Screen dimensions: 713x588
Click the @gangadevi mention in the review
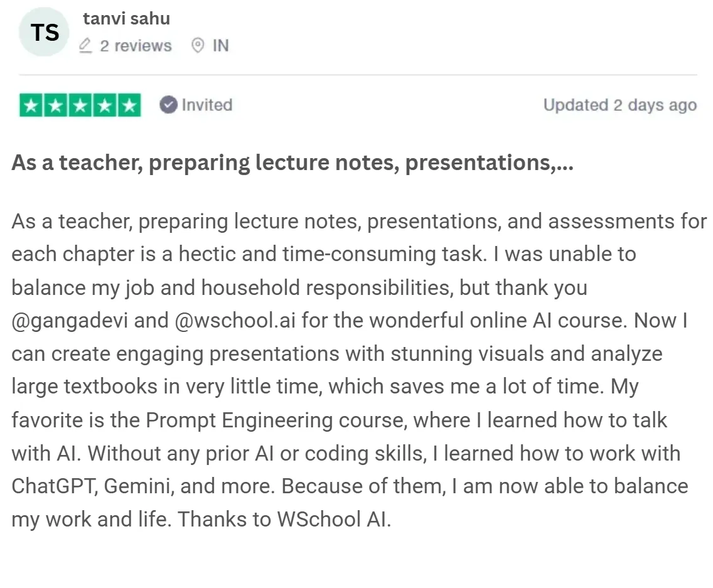70,321
